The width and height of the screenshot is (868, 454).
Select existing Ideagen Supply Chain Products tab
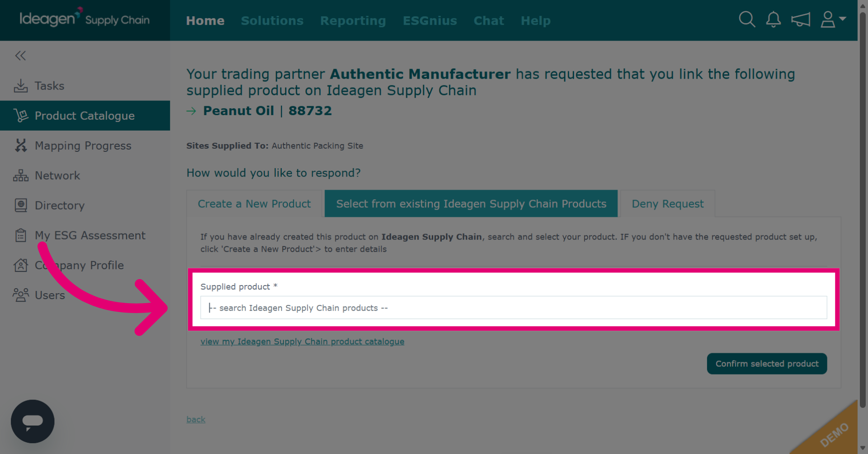click(471, 204)
